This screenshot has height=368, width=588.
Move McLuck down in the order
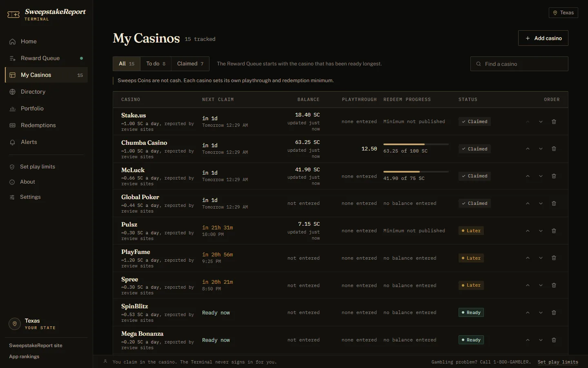pos(541,176)
